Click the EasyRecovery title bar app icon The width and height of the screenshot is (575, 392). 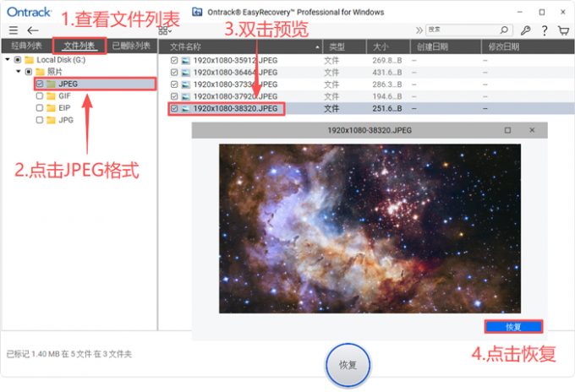(x=197, y=12)
